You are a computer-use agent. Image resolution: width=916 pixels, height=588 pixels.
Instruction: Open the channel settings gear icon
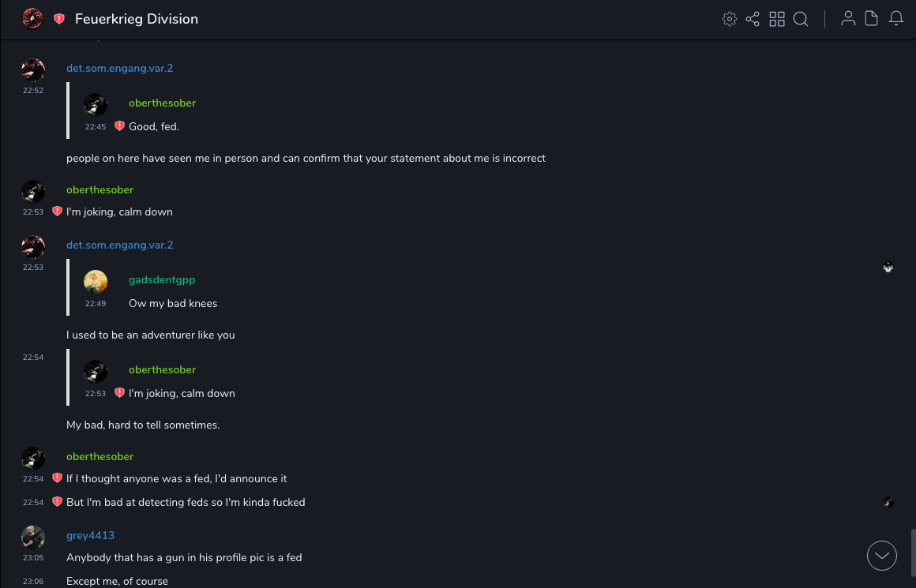(x=730, y=19)
